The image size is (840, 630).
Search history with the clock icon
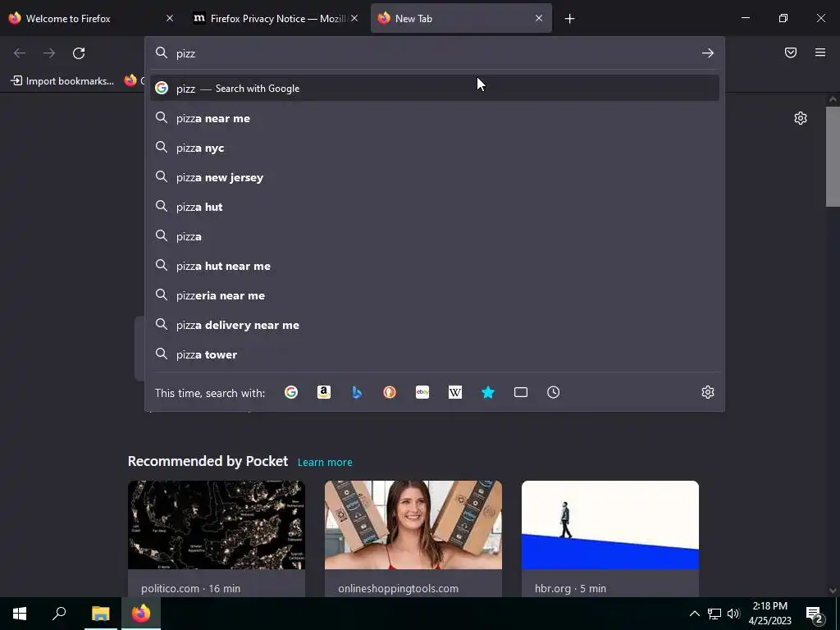(x=554, y=393)
